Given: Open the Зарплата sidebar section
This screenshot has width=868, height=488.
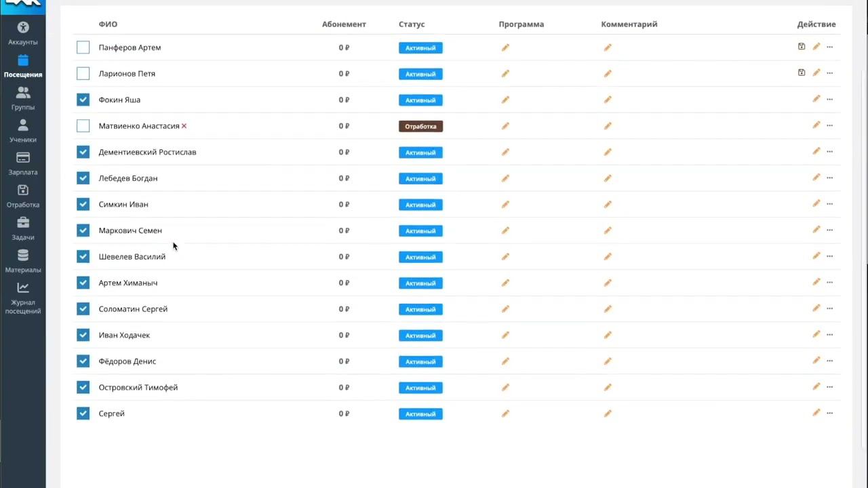Looking at the screenshot, I should [x=23, y=164].
